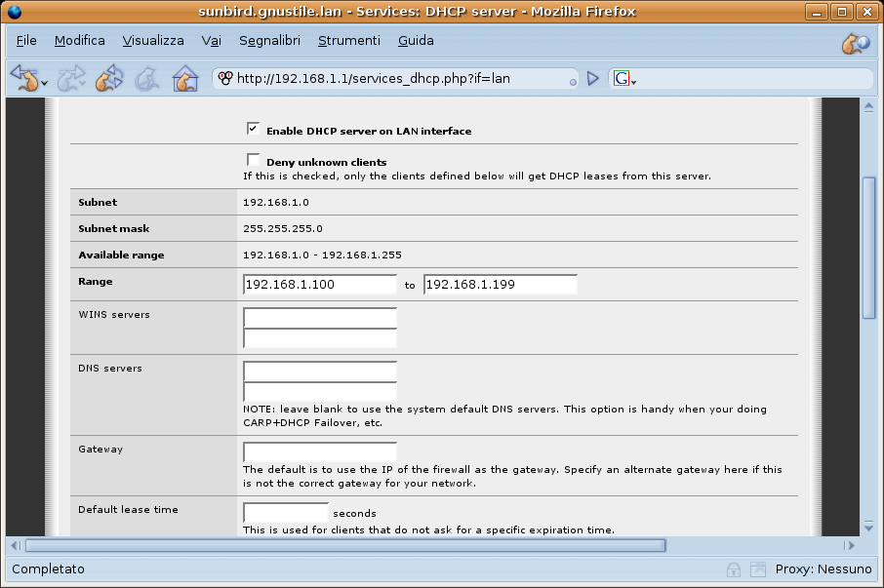
Task: Open the Google search engine selector dropdown
Action: pos(623,79)
